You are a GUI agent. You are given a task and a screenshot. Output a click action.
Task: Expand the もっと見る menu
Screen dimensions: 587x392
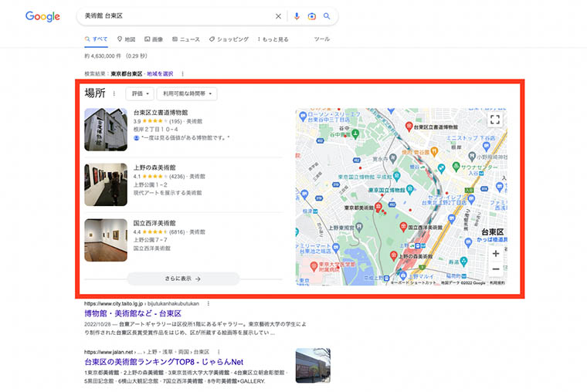[273, 39]
